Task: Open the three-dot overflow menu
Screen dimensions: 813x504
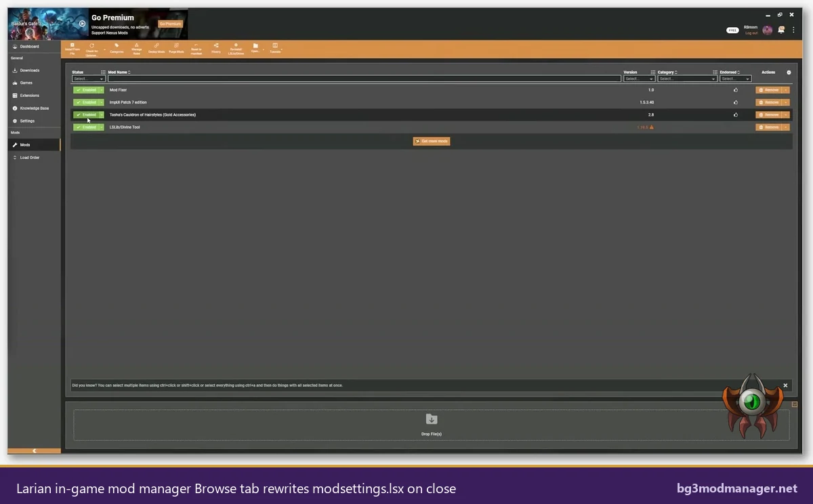Action: 793,30
